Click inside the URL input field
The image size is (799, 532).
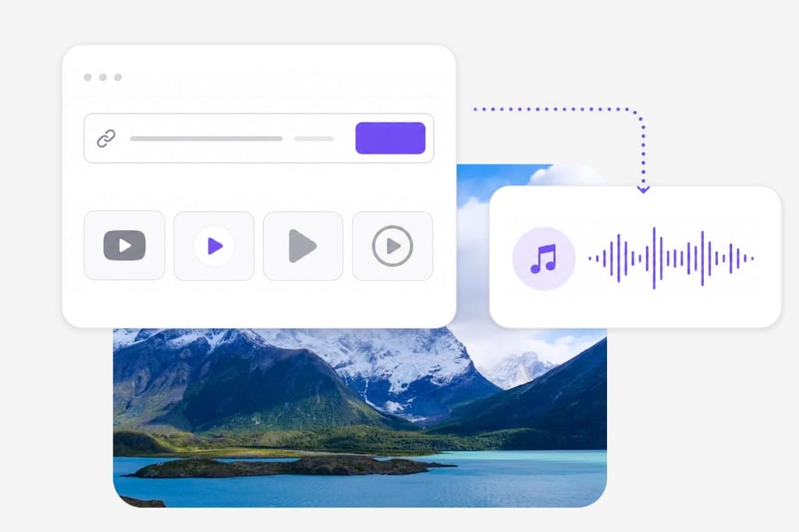pos(259,138)
